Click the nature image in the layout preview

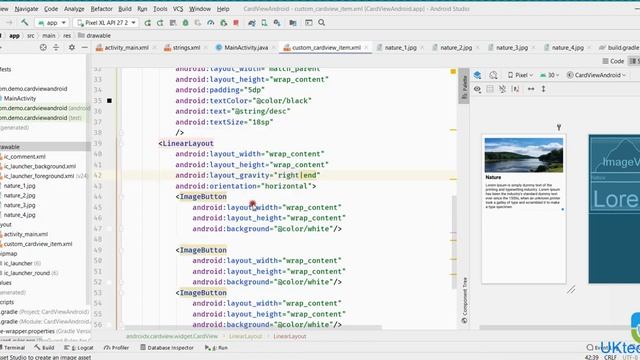tap(524, 155)
